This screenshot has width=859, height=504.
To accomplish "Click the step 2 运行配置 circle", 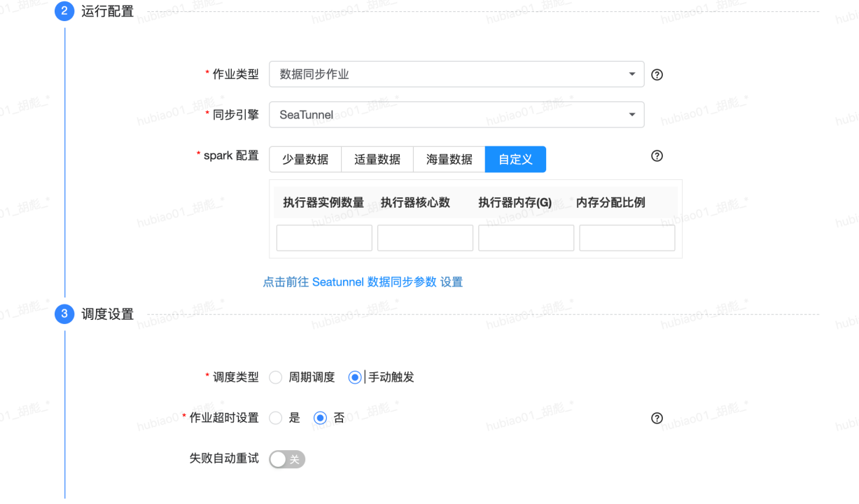I will [64, 11].
